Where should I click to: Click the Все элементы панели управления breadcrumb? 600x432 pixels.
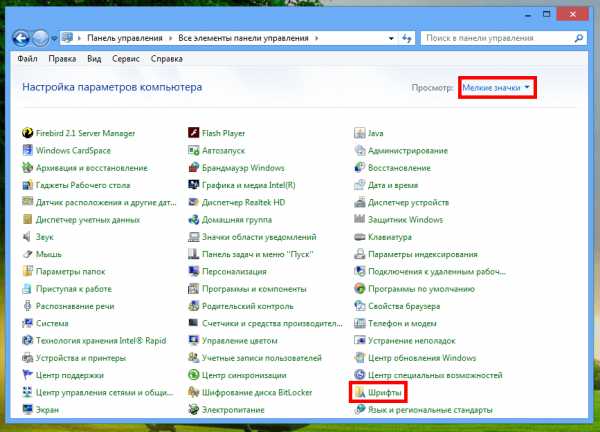click(x=243, y=38)
